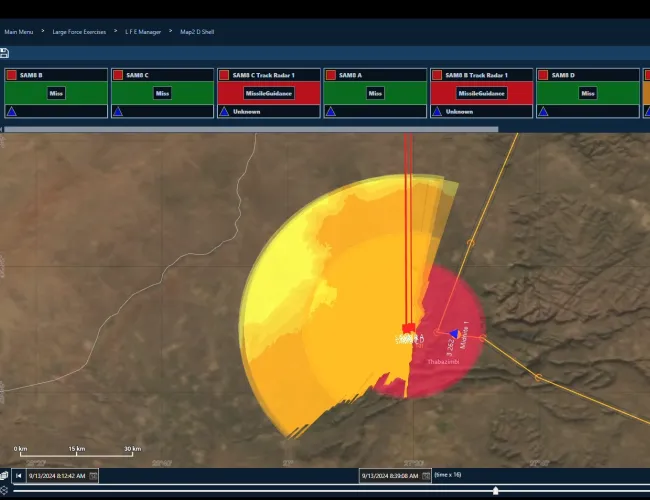This screenshot has width=650, height=500.
Task: Click MissileGuidance on SAM8 C Track Radar 1
Action: point(268,93)
